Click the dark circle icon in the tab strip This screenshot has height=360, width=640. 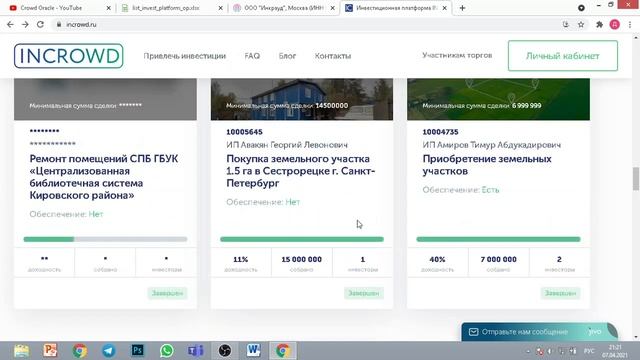(581, 8)
